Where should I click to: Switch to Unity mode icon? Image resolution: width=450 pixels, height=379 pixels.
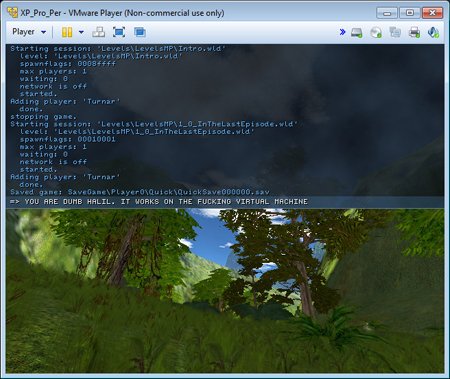click(x=140, y=32)
